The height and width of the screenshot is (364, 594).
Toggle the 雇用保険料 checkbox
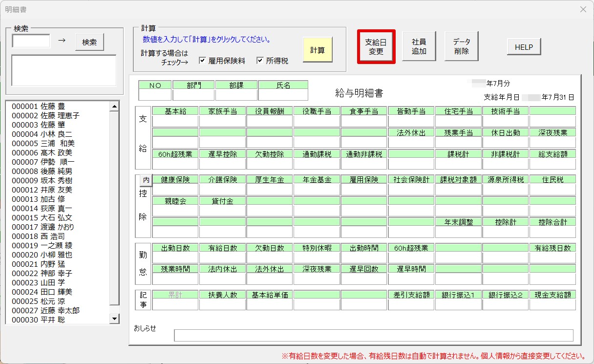pos(202,61)
